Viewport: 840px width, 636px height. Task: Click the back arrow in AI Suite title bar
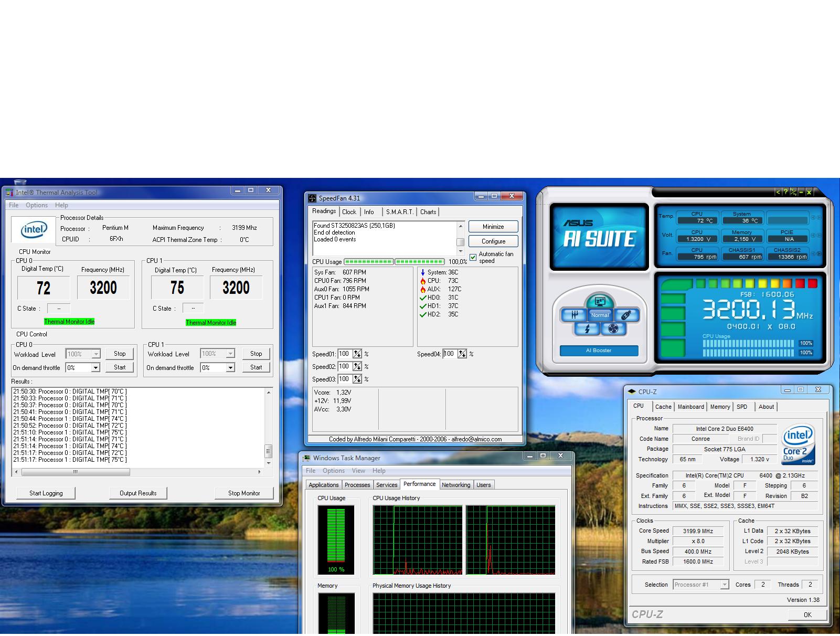click(778, 192)
